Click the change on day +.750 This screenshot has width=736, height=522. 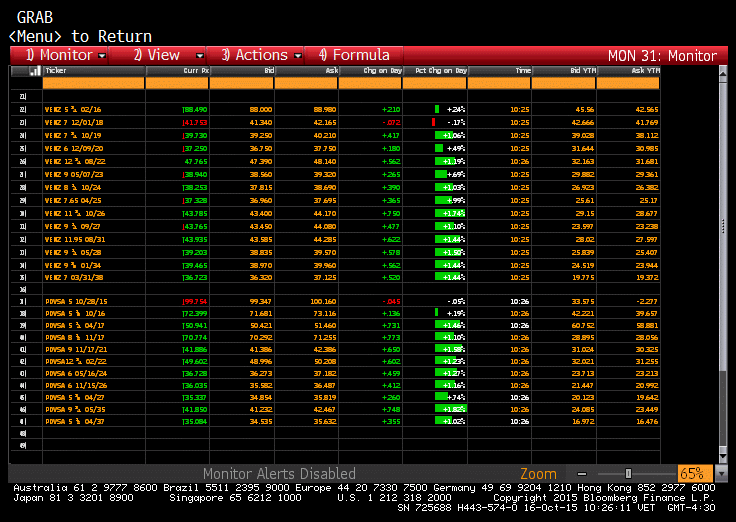[x=391, y=214]
